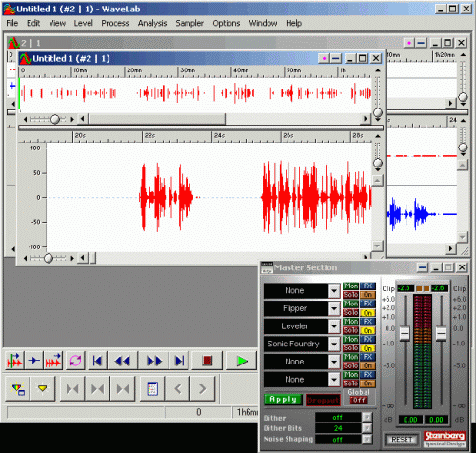Click the red Dropout indicator button
The height and width of the screenshot is (453, 476).
click(x=323, y=400)
